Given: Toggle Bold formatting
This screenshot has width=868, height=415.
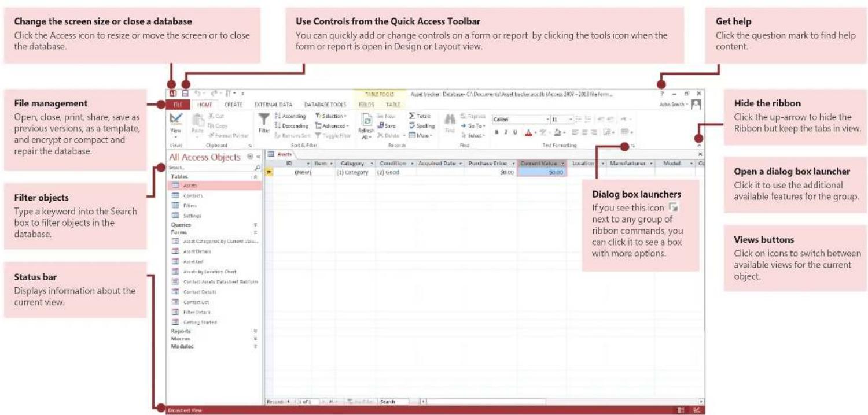Looking at the screenshot, I should [495, 132].
